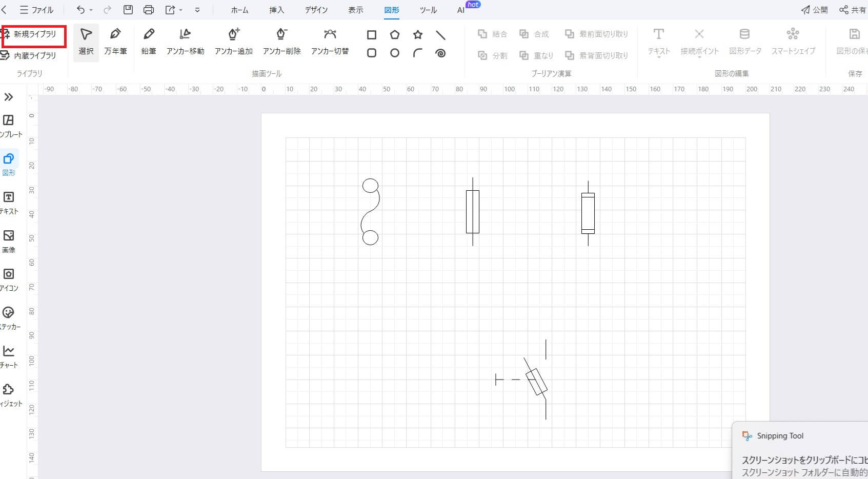Image resolution: width=868 pixels, height=479 pixels.
Task: Click the 公開 button
Action: [815, 10]
